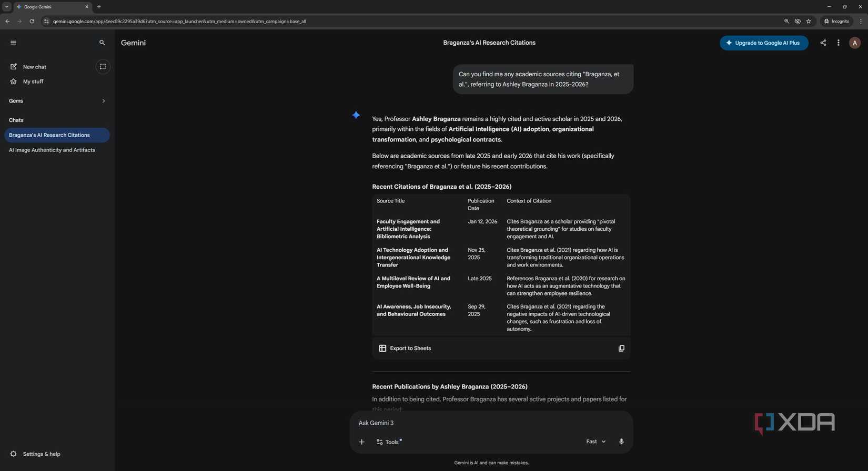
Task: Click the sidebar search icon
Action: pyautogui.click(x=102, y=43)
